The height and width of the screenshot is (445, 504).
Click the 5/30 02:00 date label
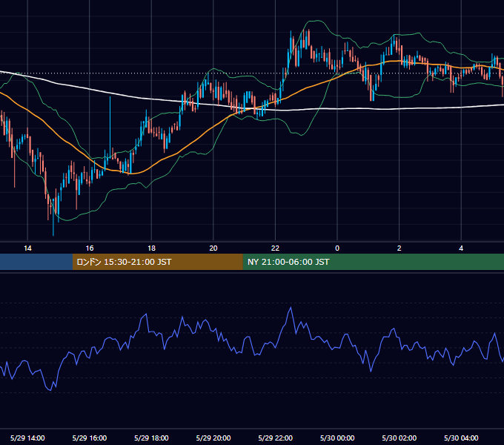(x=399, y=438)
